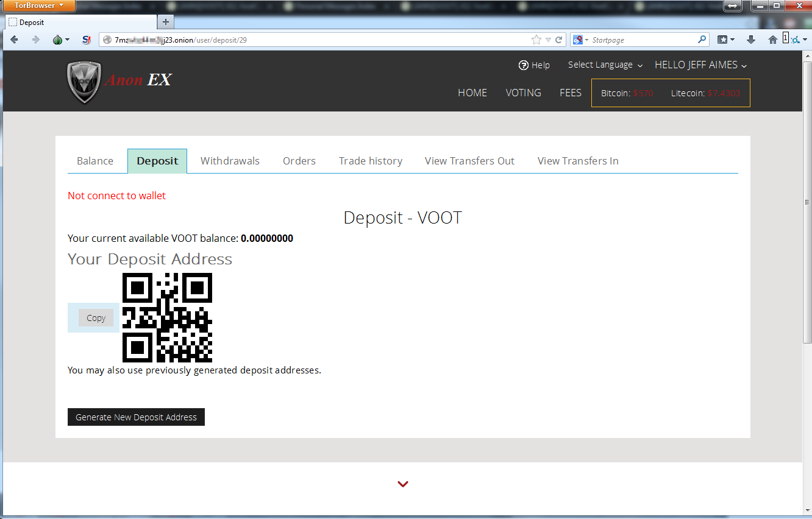Click the deposit address QR code
812x519 pixels.
[x=167, y=317]
